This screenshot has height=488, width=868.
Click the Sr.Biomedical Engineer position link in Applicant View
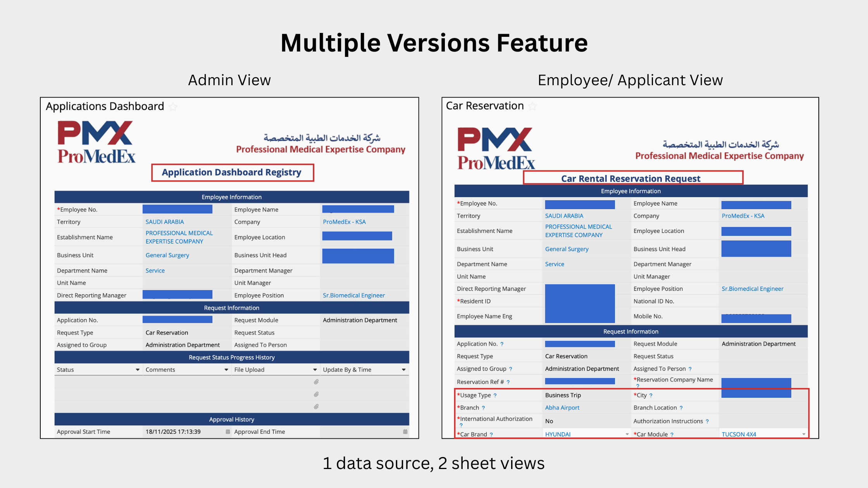pyautogui.click(x=752, y=289)
